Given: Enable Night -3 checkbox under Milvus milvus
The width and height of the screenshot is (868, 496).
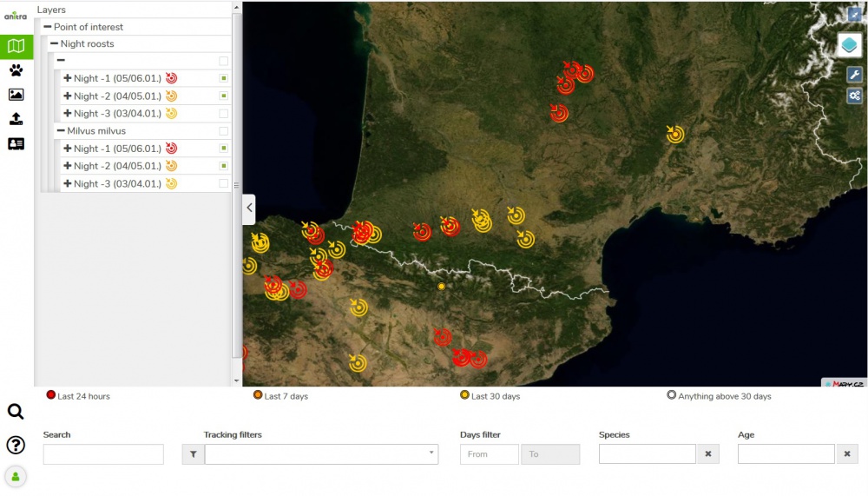Looking at the screenshot, I should pos(224,183).
